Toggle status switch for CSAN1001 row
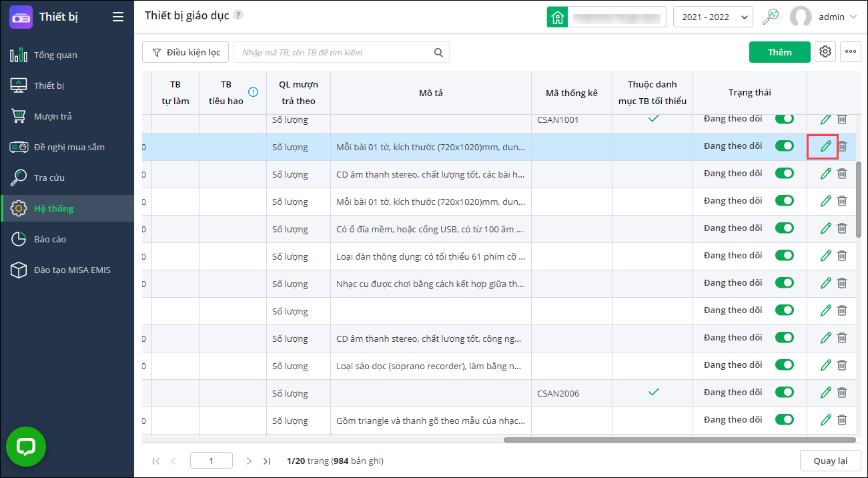The image size is (868, 478). pos(785,119)
